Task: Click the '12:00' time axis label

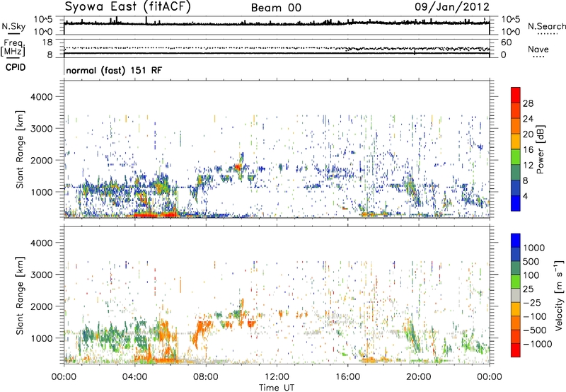Action: 277,377
